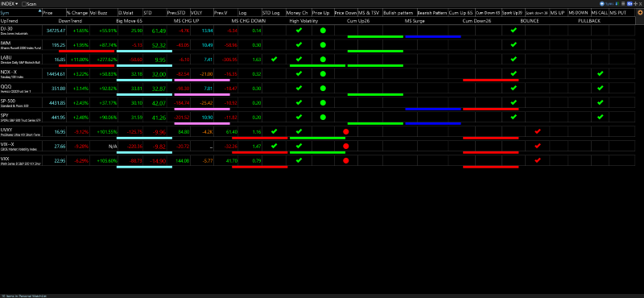This screenshot has width=644, height=298.
Task: Select the Bullish pattern column header
Action: 399,13
